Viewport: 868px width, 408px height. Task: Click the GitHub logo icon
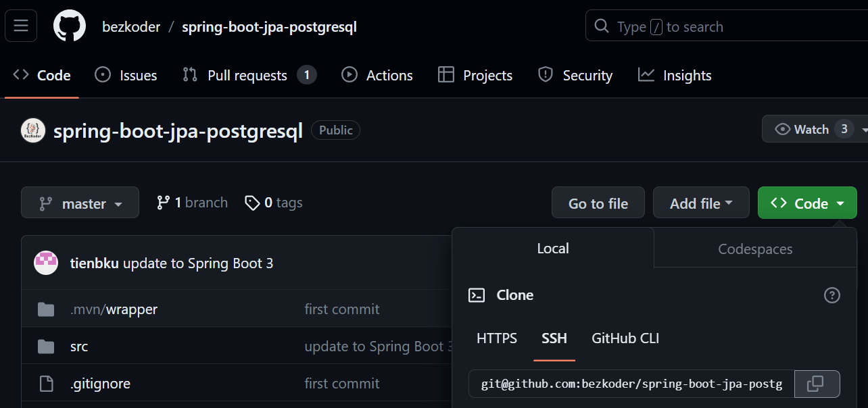tap(70, 26)
